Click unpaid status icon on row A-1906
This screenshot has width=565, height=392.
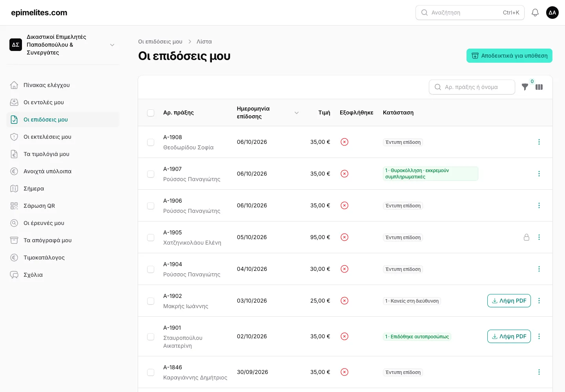click(x=344, y=205)
